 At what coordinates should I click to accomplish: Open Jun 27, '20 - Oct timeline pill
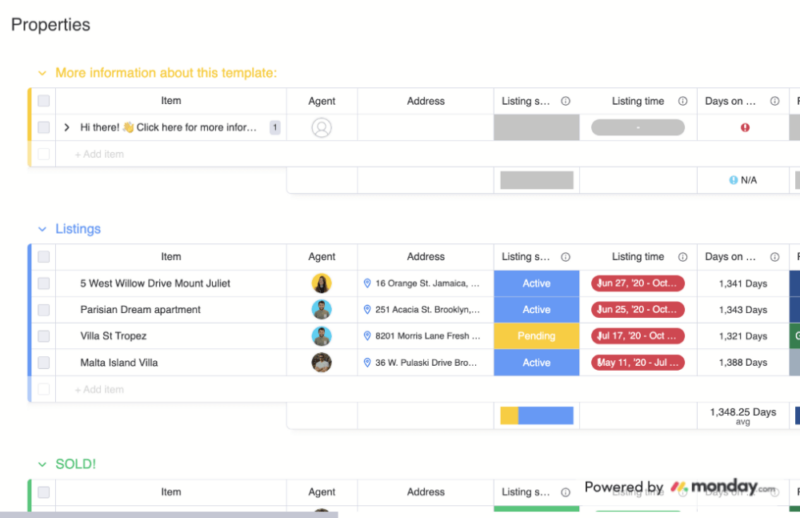[638, 283]
